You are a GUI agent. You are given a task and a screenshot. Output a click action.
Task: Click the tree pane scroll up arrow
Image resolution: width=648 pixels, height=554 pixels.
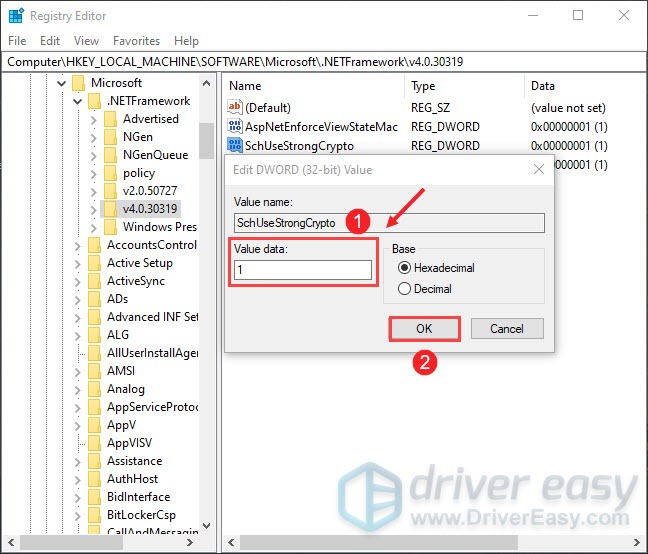coord(207,83)
